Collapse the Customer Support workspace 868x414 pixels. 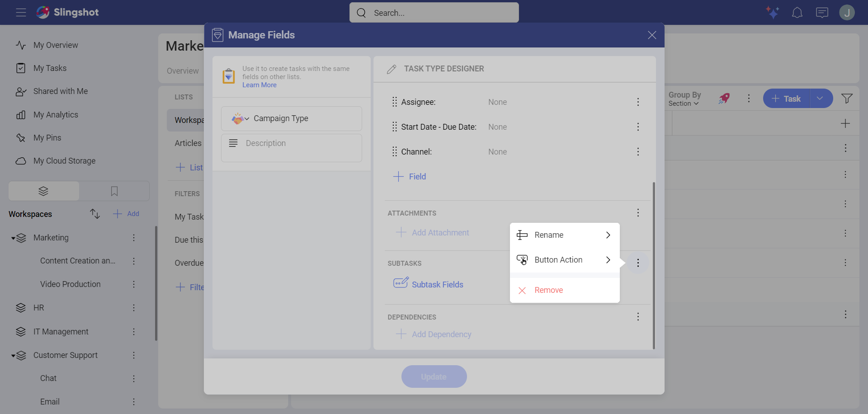(x=13, y=356)
